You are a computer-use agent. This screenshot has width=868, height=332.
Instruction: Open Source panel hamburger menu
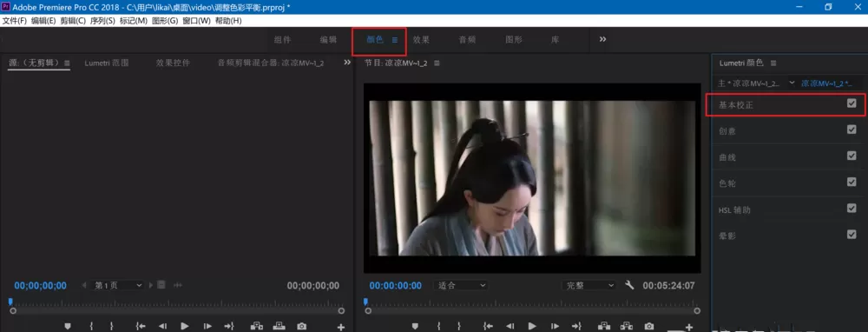pos(67,63)
